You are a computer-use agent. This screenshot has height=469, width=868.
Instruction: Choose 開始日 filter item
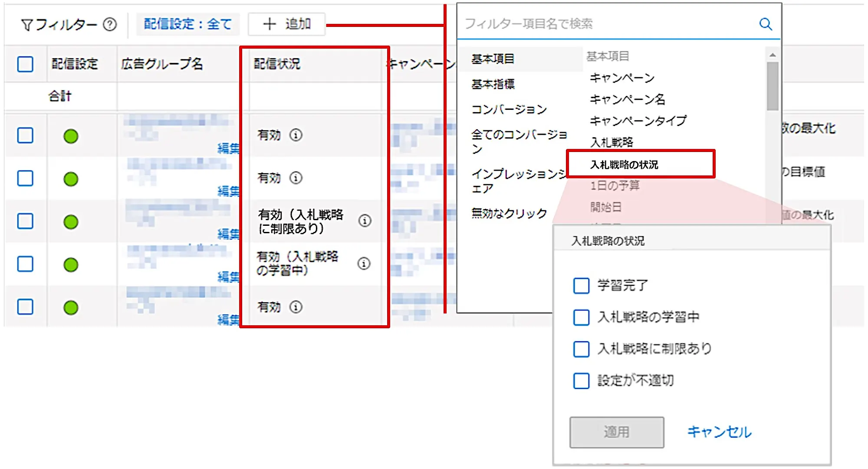click(x=605, y=207)
